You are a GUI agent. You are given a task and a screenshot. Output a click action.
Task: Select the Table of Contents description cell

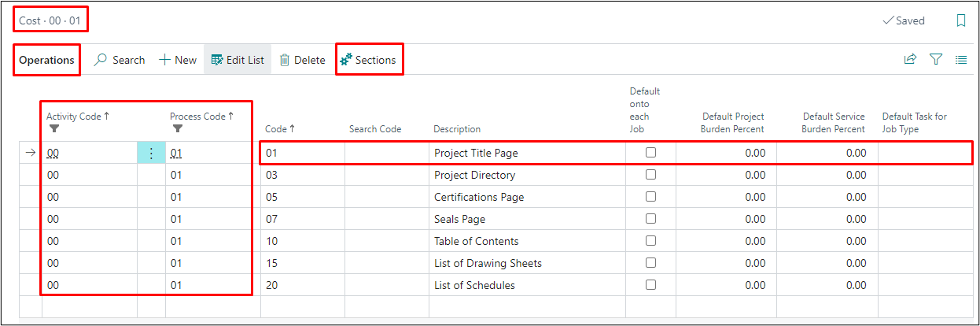click(476, 241)
